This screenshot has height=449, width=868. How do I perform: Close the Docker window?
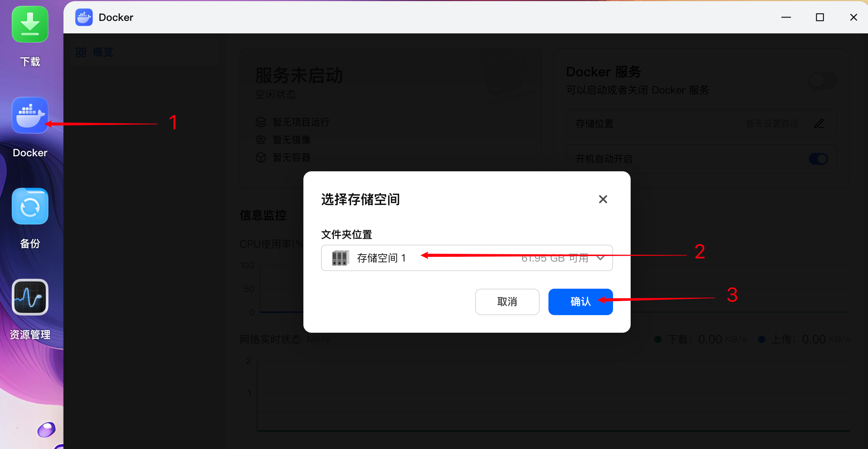854,17
